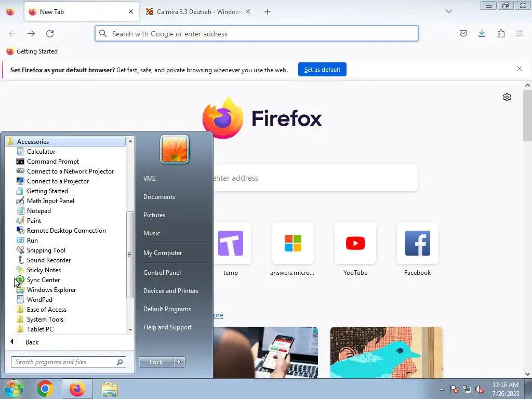Close the Calmira 3.3 Deutsch tab
Viewport: 532px width, 399px height.
(x=248, y=11)
